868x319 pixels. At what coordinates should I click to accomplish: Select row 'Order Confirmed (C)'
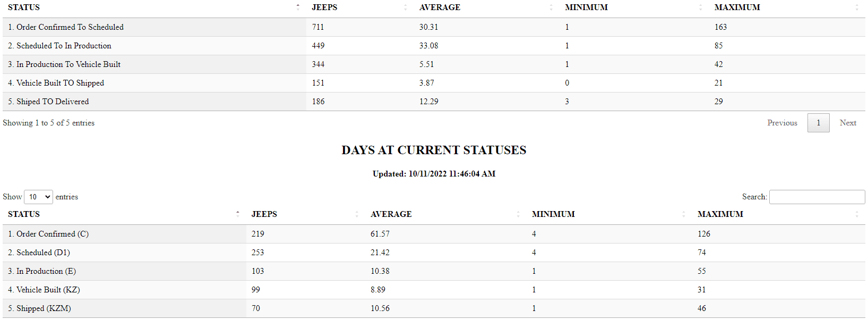point(434,234)
